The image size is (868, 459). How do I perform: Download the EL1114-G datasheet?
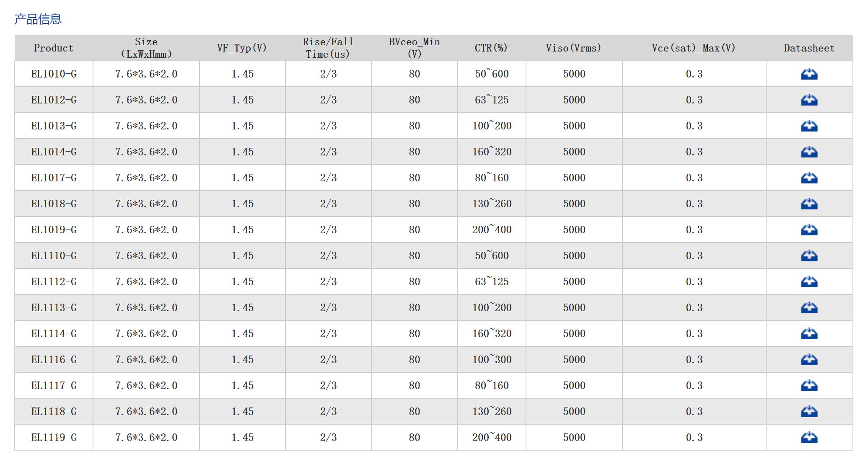(x=809, y=334)
